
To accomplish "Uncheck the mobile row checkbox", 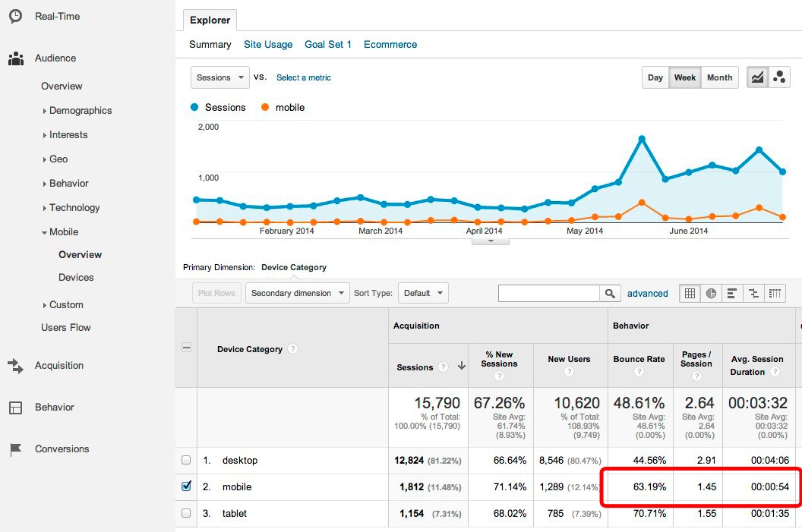I will (x=187, y=486).
